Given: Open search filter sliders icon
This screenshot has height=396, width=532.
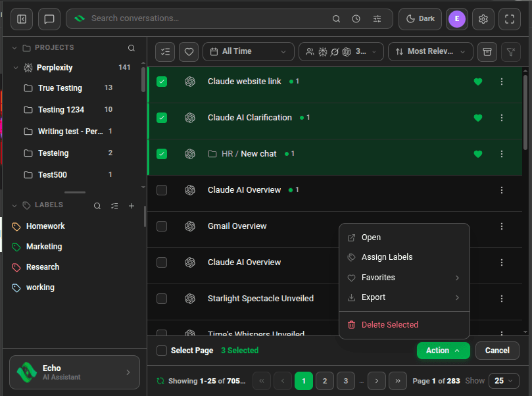Looking at the screenshot, I should 377,18.
